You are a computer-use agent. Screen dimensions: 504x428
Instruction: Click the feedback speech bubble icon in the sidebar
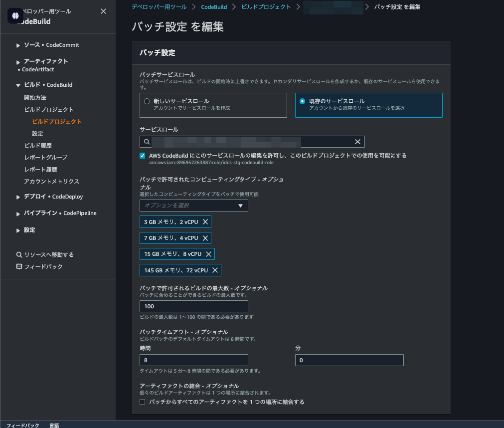click(x=19, y=266)
